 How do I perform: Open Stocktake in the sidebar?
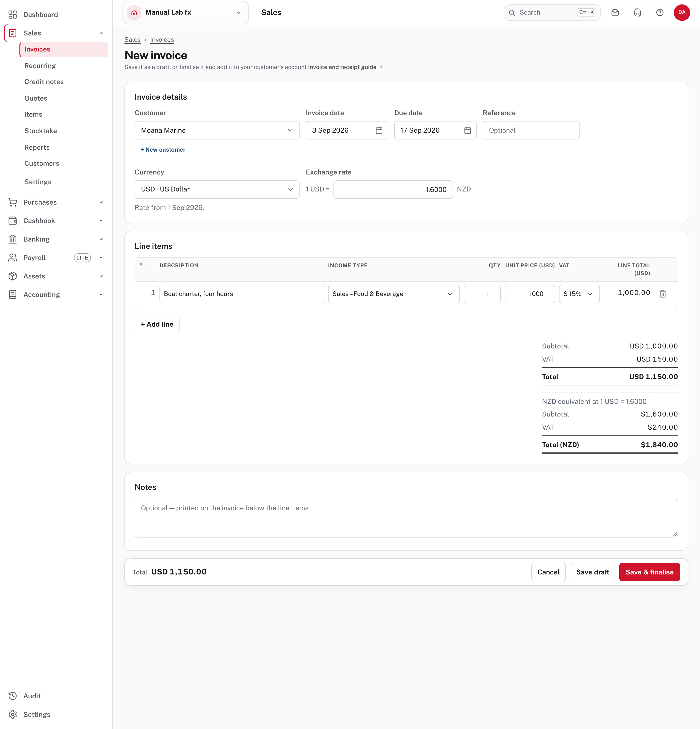click(41, 131)
